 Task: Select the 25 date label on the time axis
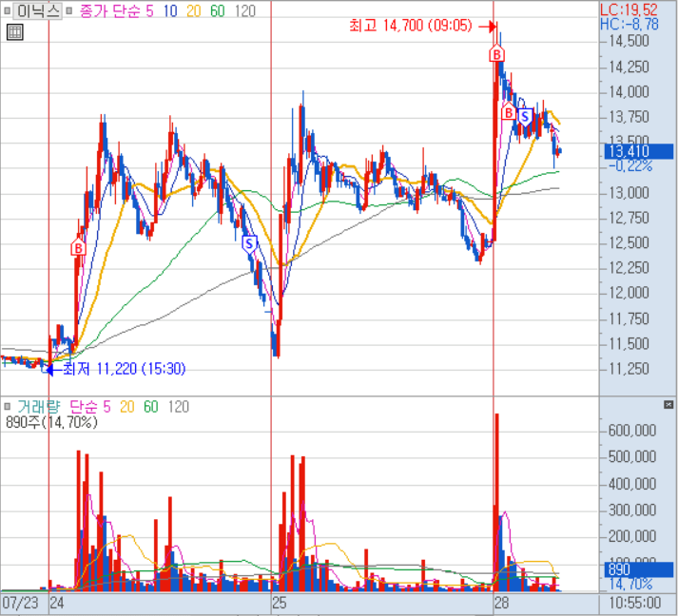(x=280, y=603)
